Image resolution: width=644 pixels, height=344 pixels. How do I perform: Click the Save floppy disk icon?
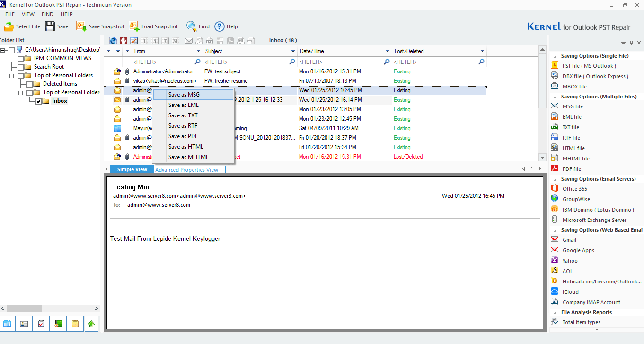[x=50, y=26]
